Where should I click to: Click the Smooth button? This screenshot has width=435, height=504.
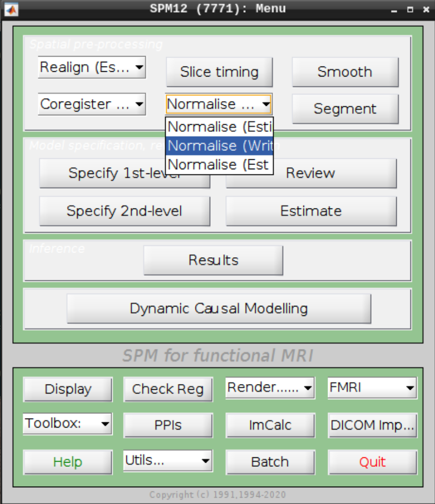[345, 72]
